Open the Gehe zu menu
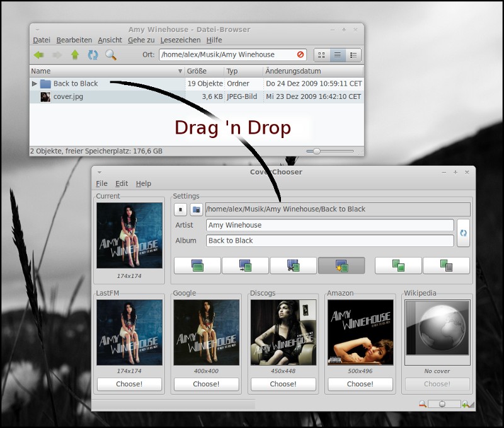504x428 pixels. 141,40
